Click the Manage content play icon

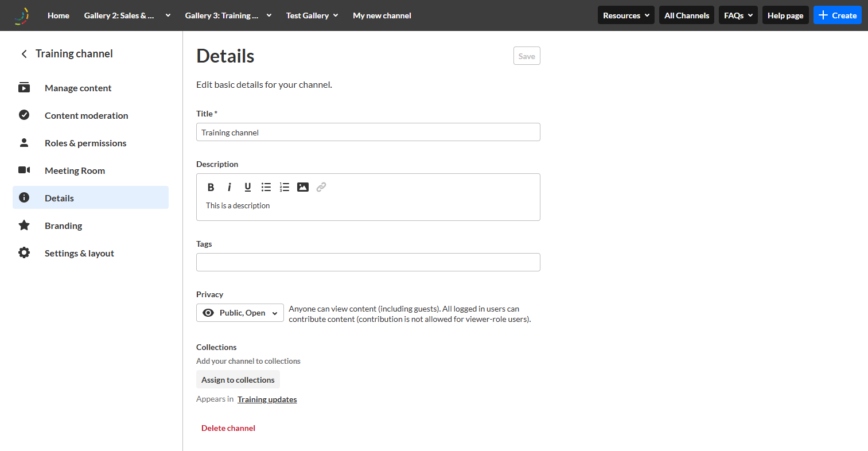pos(24,88)
